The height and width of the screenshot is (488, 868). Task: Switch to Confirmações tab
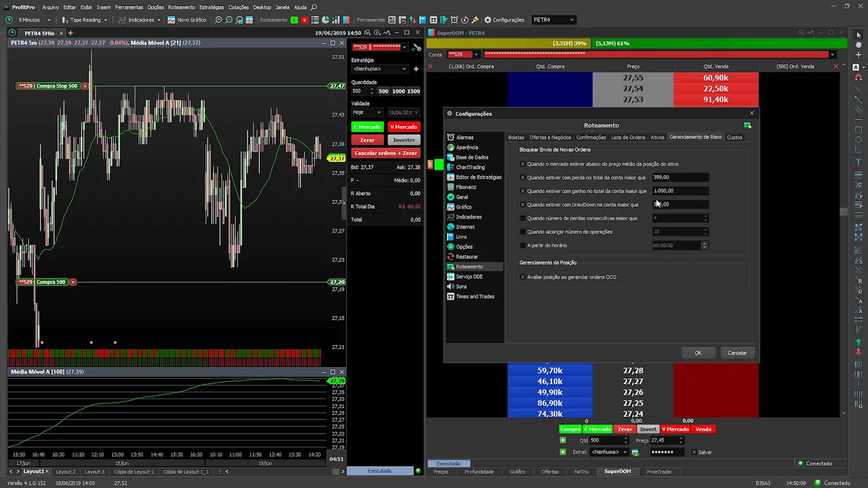pyautogui.click(x=591, y=138)
